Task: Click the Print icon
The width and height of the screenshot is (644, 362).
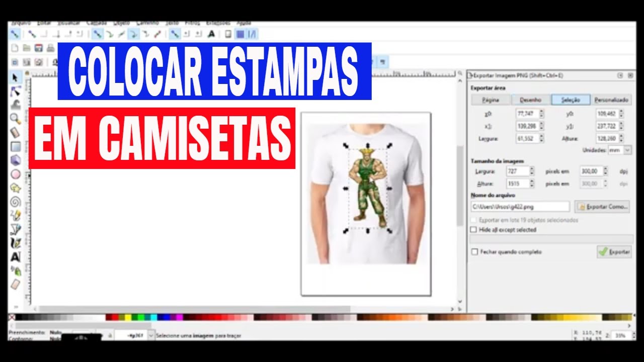Action: click(50, 48)
